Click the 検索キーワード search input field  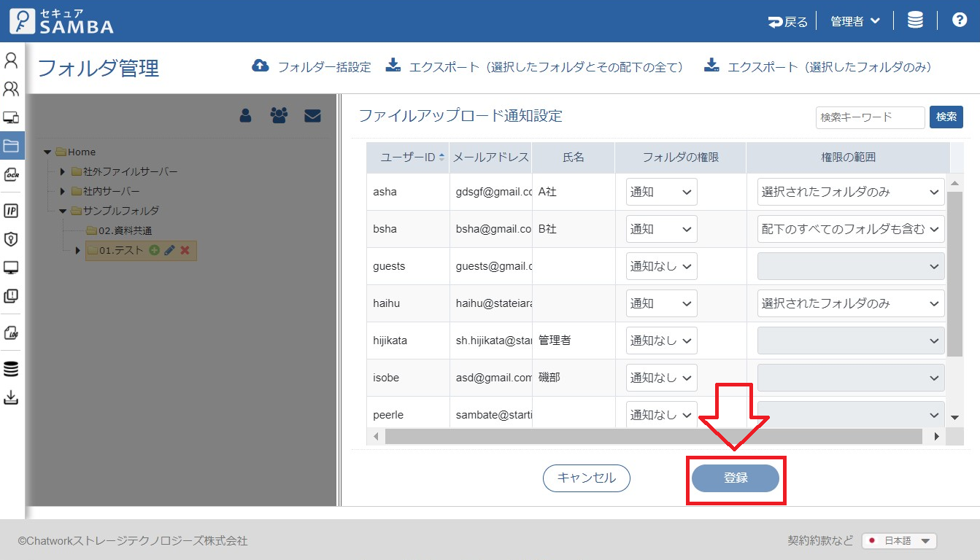[x=870, y=117]
